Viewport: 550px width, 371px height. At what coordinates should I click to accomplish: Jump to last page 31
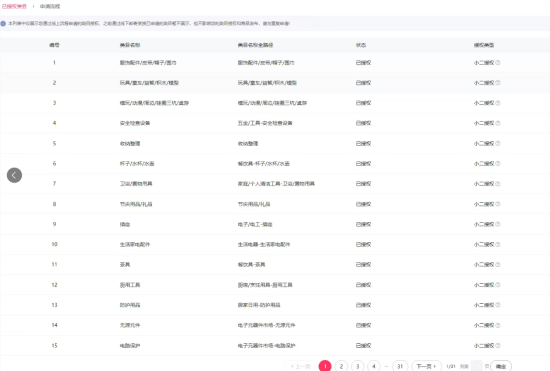400,366
